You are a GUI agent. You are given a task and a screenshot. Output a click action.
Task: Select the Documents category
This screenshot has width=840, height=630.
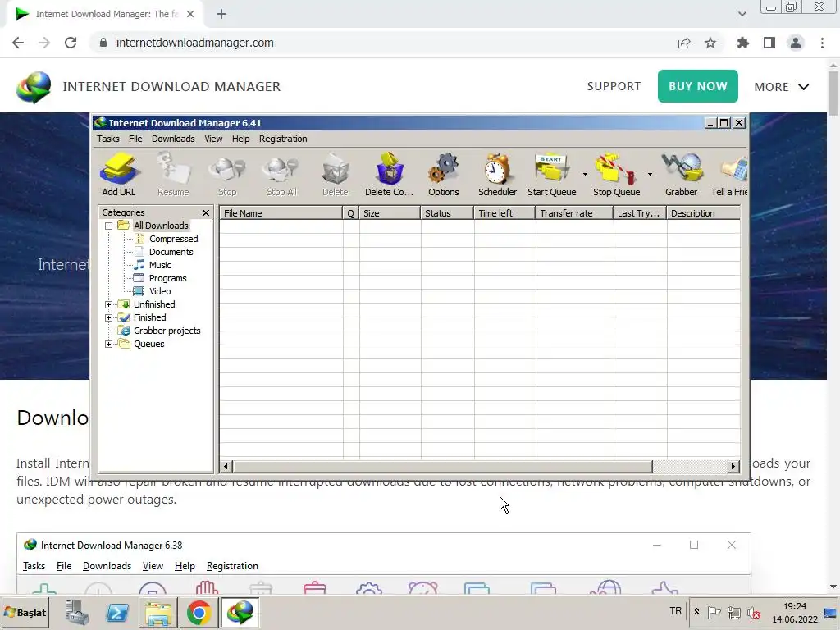click(171, 252)
